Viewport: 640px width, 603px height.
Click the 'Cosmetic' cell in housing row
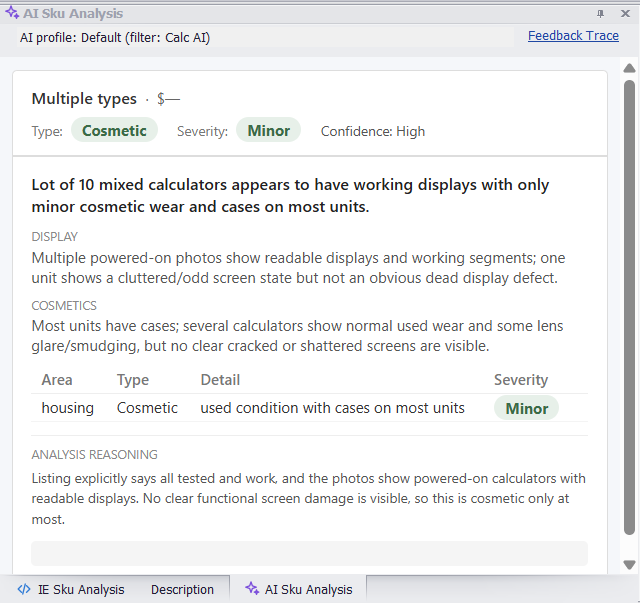pos(147,408)
